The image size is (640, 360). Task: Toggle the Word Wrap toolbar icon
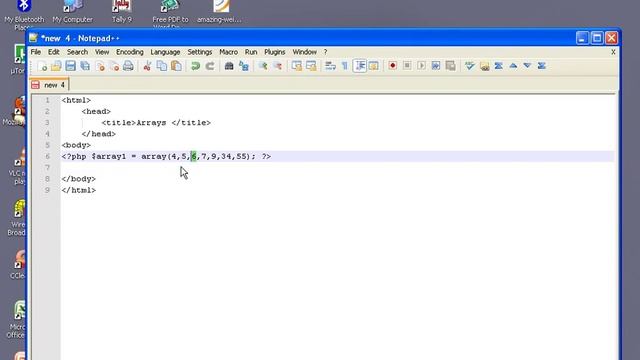330,66
